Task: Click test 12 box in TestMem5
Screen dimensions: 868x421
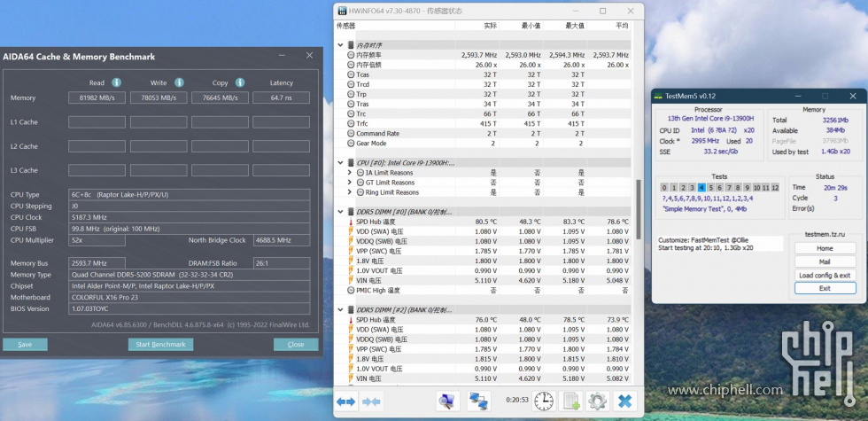Action: [775, 187]
